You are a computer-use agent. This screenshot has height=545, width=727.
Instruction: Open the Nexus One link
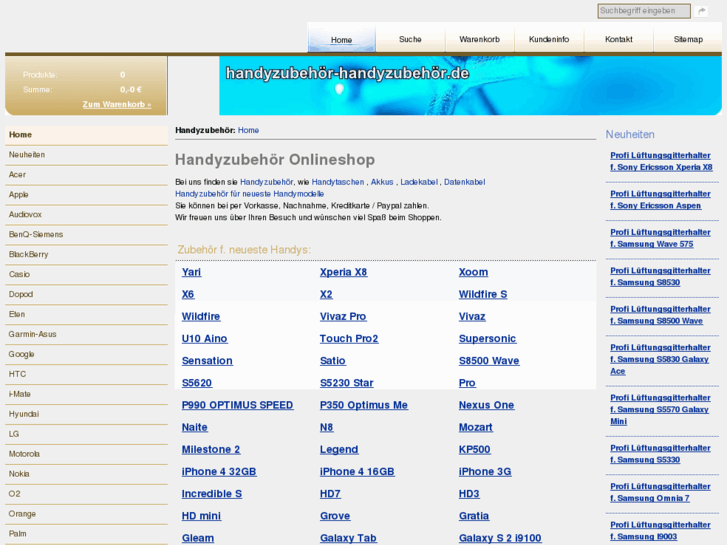[487, 405]
